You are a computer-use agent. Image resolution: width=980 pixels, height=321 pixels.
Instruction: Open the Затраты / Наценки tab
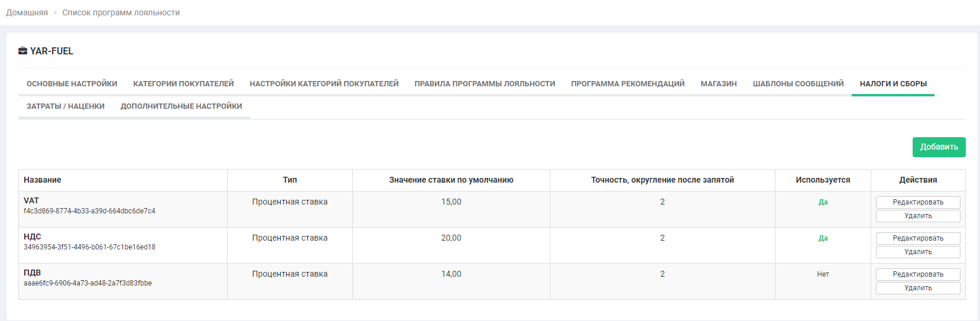coord(66,106)
